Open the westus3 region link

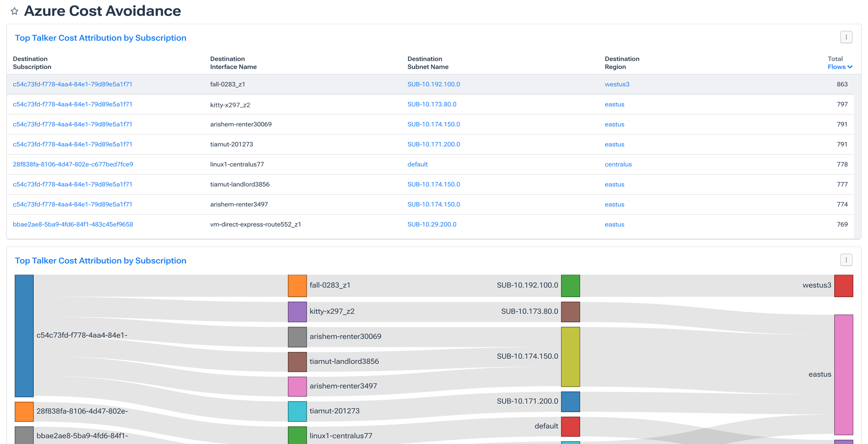click(x=617, y=84)
